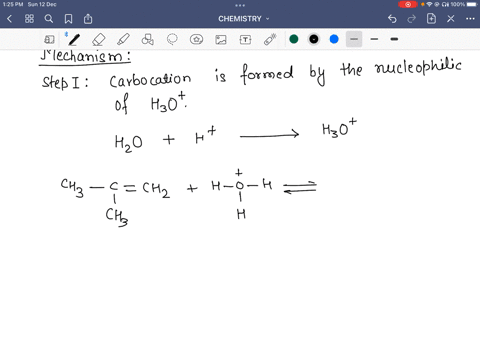Bookmark the current page
The width and height of the screenshot is (480, 360).
(x=68, y=19)
